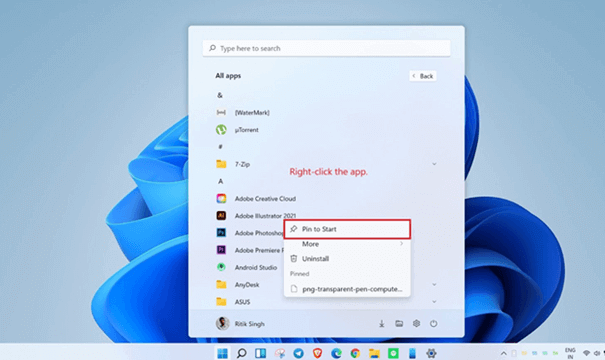Click the Adobe Premiere icon
Image resolution: width=605 pixels, height=360 pixels.
221,250
